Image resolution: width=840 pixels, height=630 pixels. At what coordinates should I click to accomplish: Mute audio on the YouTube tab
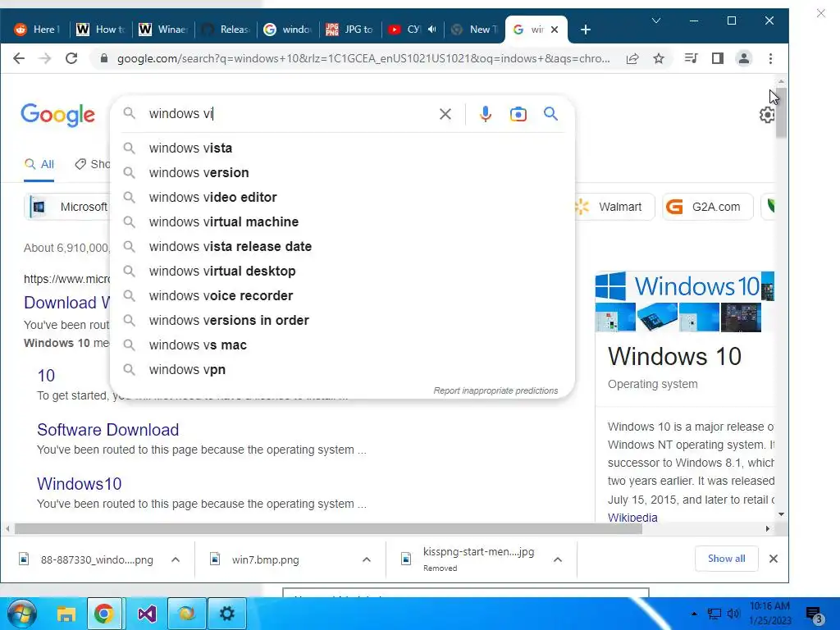tap(431, 30)
